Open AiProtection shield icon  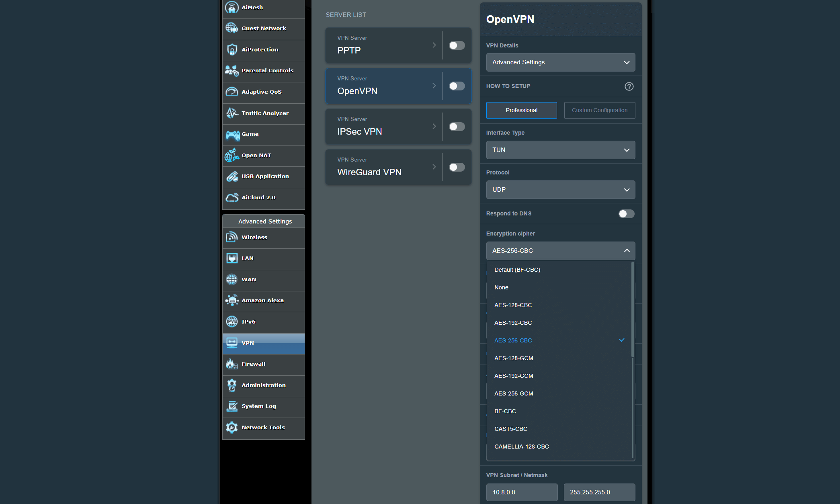pyautogui.click(x=232, y=49)
